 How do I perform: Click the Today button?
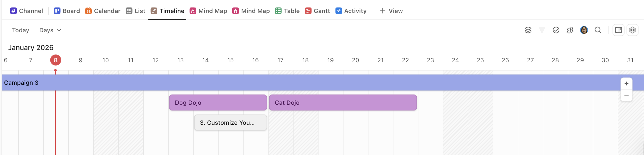tap(20, 30)
